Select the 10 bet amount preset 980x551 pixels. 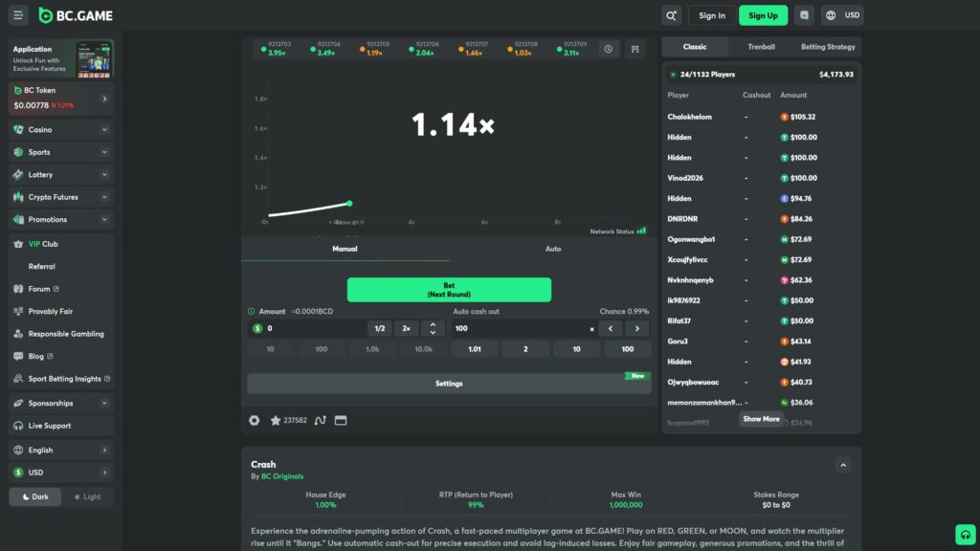point(270,349)
